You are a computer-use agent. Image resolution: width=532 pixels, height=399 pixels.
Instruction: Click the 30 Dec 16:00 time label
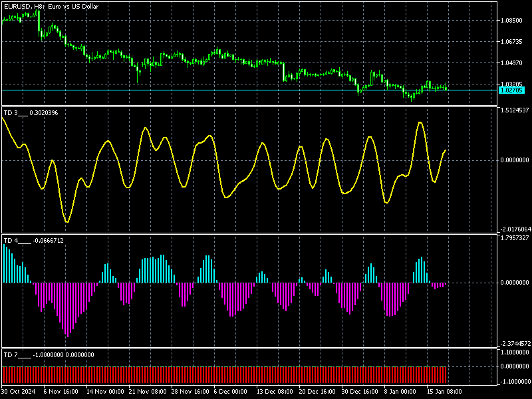[x=360, y=392]
